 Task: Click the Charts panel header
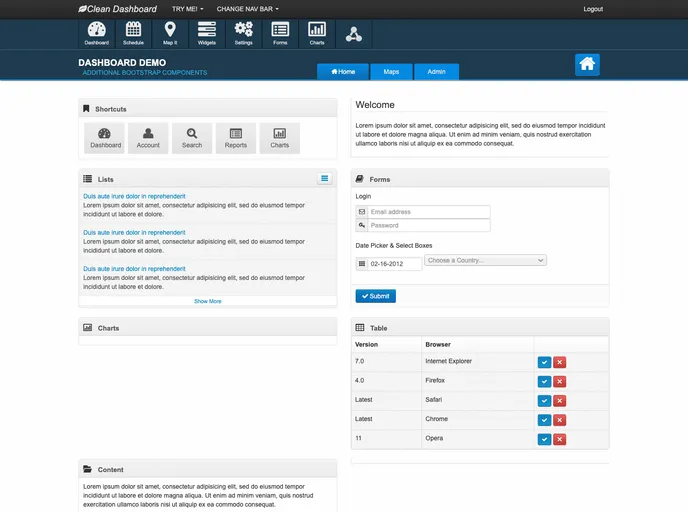point(208,328)
